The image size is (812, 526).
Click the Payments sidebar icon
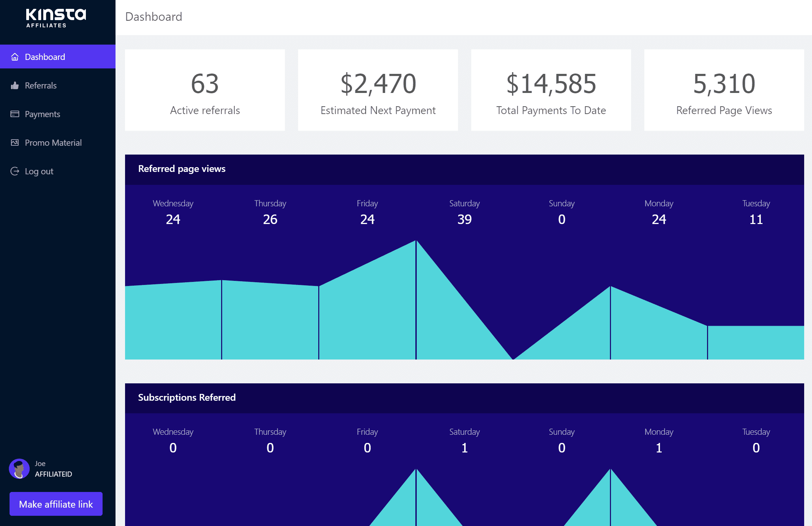[x=14, y=113]
